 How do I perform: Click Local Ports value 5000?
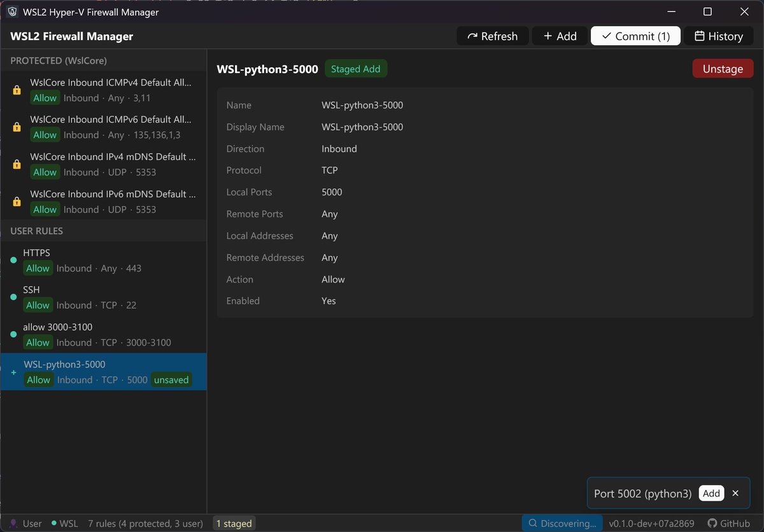332,192
